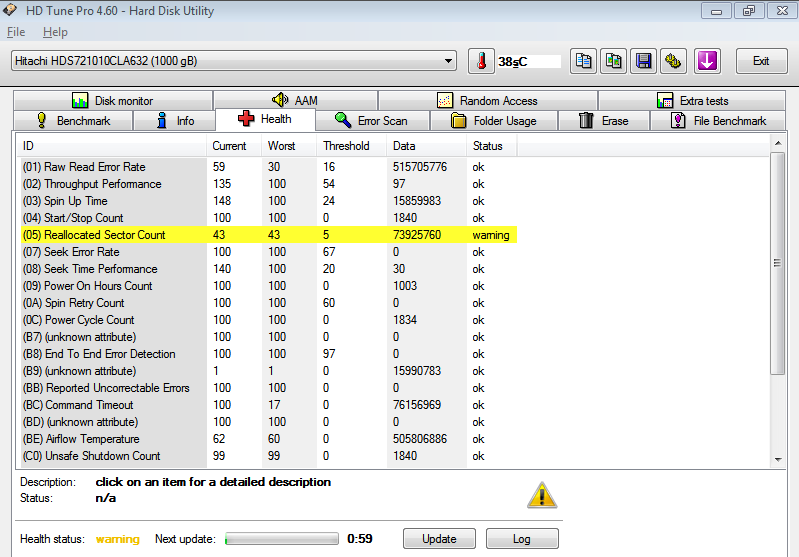Click the HD Tune Pro title bar icon
Image resolution: width=799 pixels, height=557 pixels.
(x=10, y=10)
